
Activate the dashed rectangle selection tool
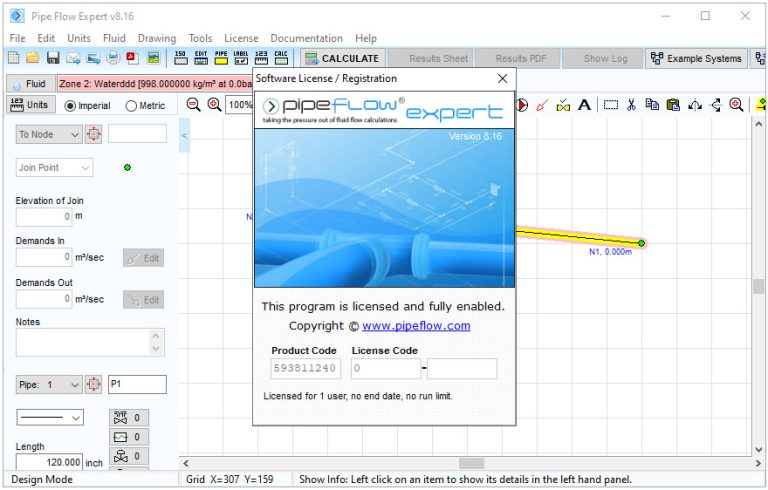tap(610, 105)
